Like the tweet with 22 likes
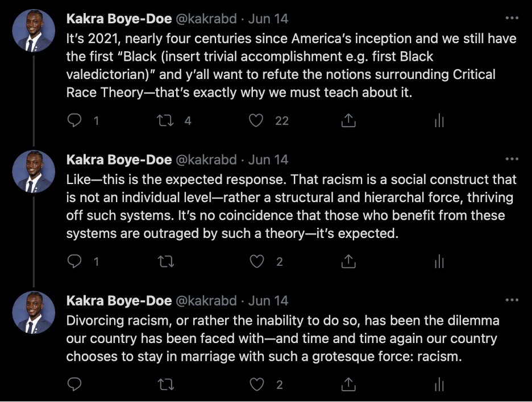The width and height of the screenshot is (532, 402). 257,120
